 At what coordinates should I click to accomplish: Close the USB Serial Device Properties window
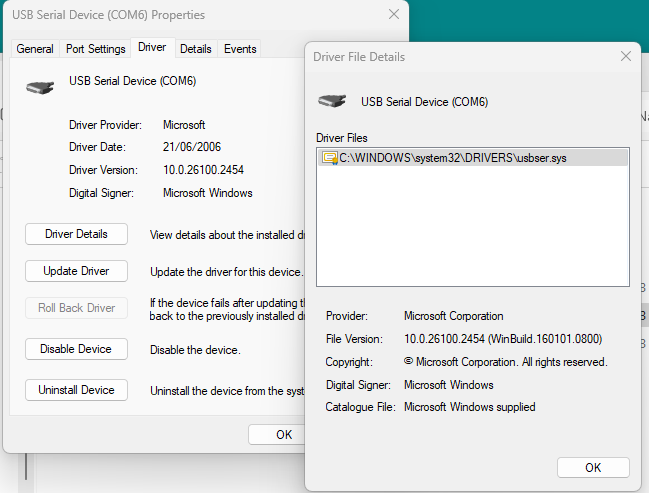tap(394, 14)
